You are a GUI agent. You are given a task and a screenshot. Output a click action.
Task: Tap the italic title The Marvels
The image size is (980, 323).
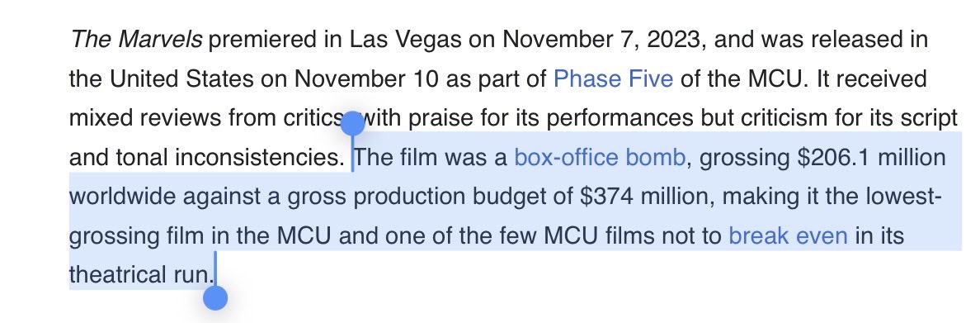[135, 40]
